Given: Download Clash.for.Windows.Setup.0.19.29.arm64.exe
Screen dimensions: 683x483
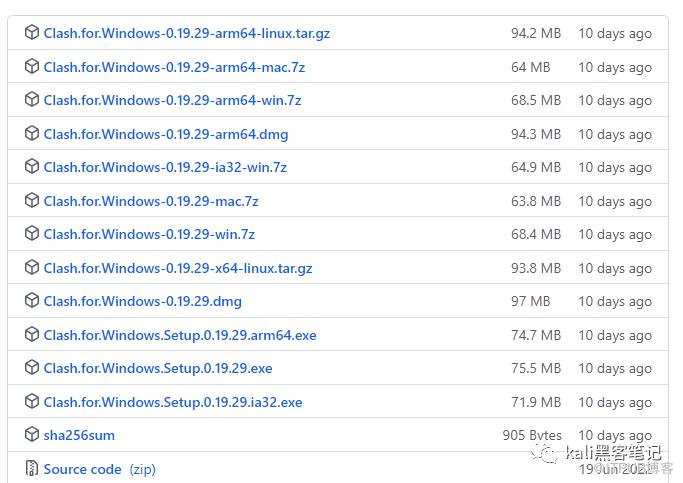Looking at the screenshot, I should (x=180, y=335).
